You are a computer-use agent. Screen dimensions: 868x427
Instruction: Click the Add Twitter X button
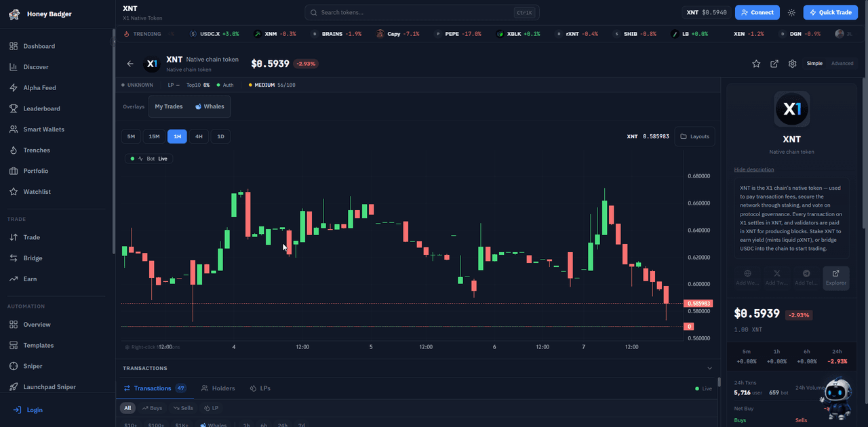click(x=777, y=278)
